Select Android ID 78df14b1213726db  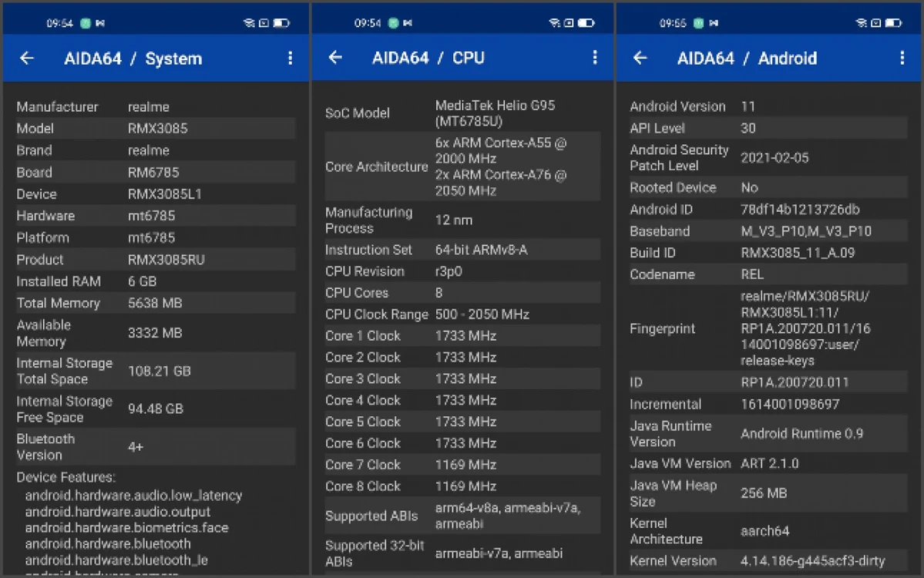click(800, 210)
